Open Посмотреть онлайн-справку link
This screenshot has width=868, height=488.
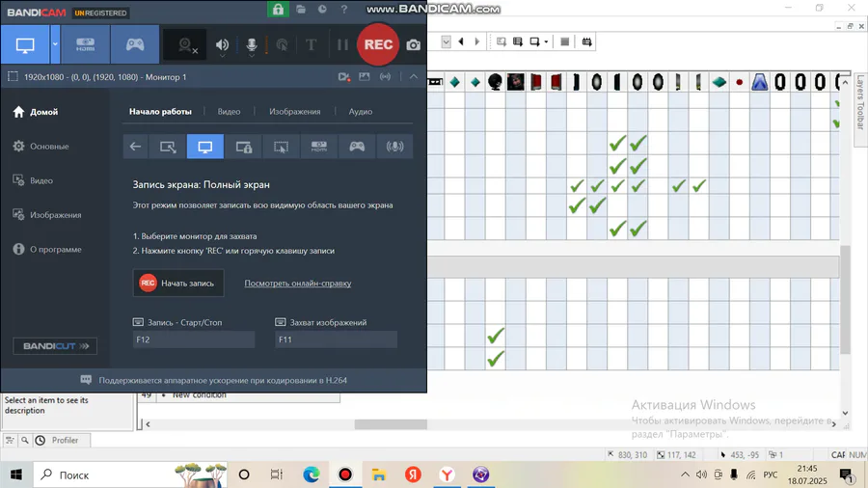click(298, 283)
